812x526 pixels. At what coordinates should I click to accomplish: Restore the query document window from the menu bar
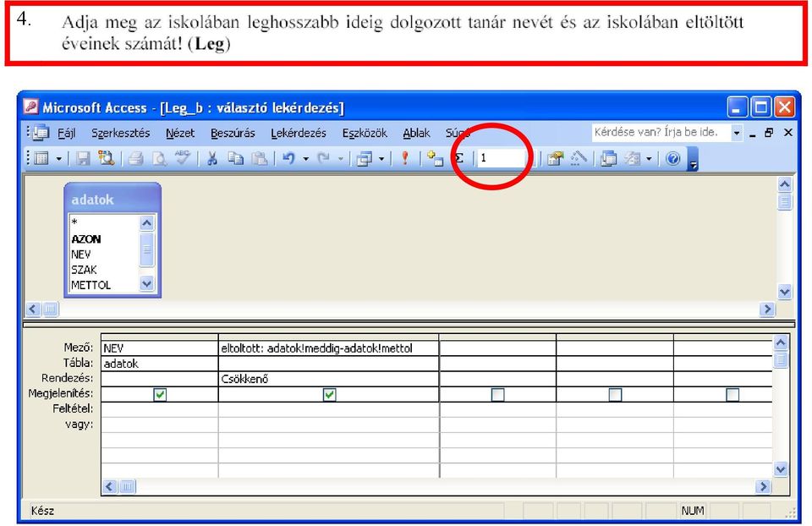[770, 133]
